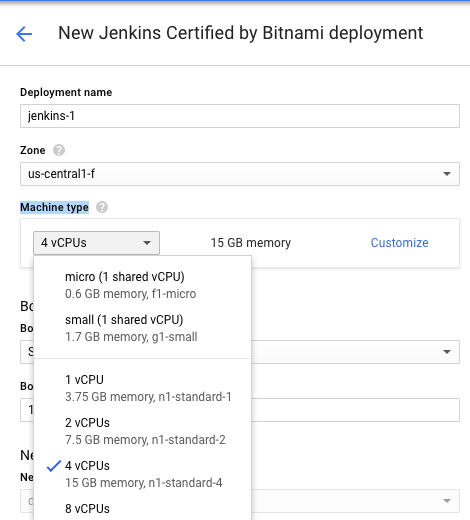Screen dimensions: 470x520
Task: Click the blue checkmark beside 4 vCPUs
Action: (54, 466)
